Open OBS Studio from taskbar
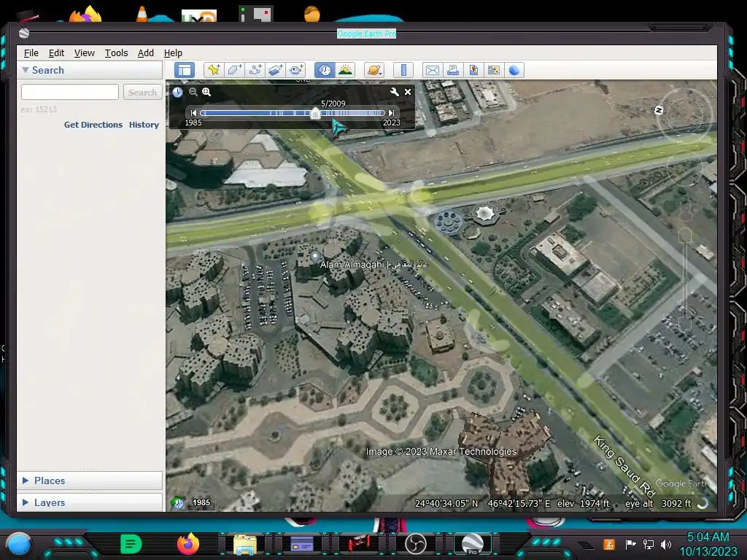The height and width of the screenshot is (560, 747). click(415, 544)
